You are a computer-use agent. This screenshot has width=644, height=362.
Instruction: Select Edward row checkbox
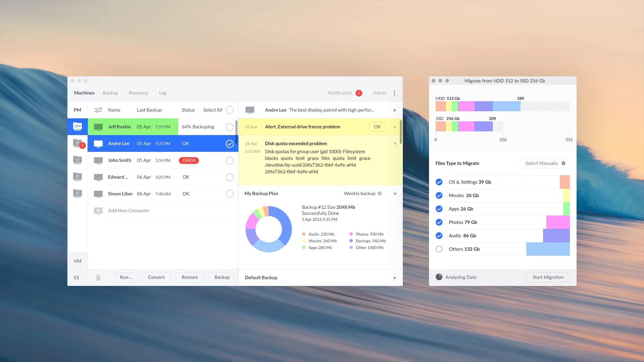(230, 177)
